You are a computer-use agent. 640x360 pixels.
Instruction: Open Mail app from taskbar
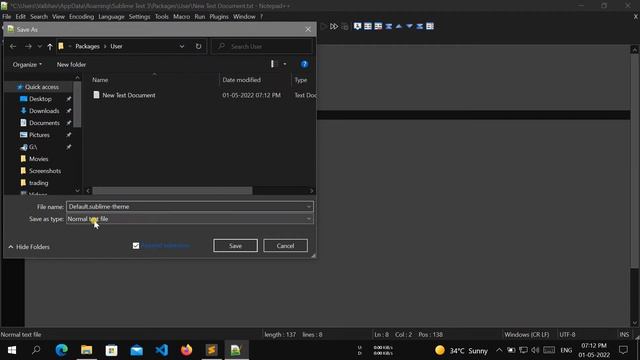coord(136,350)
